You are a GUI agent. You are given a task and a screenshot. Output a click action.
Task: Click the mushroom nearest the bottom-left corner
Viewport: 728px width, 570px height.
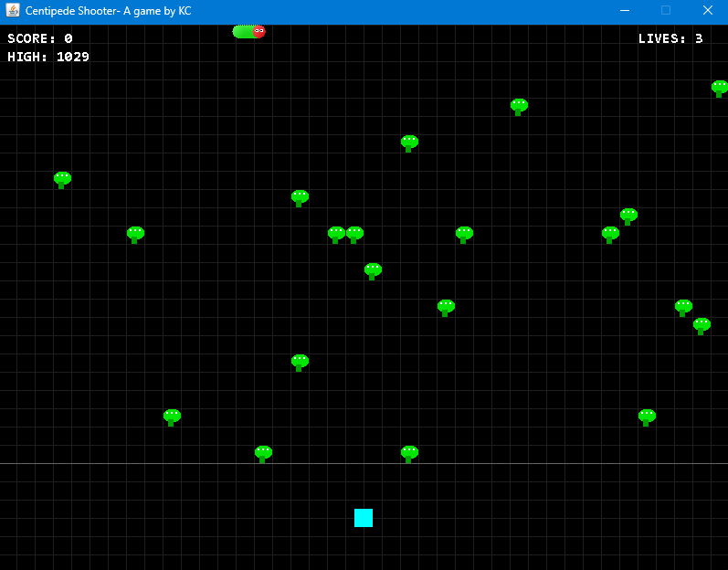pyautogui.click(x=172, y=417)
